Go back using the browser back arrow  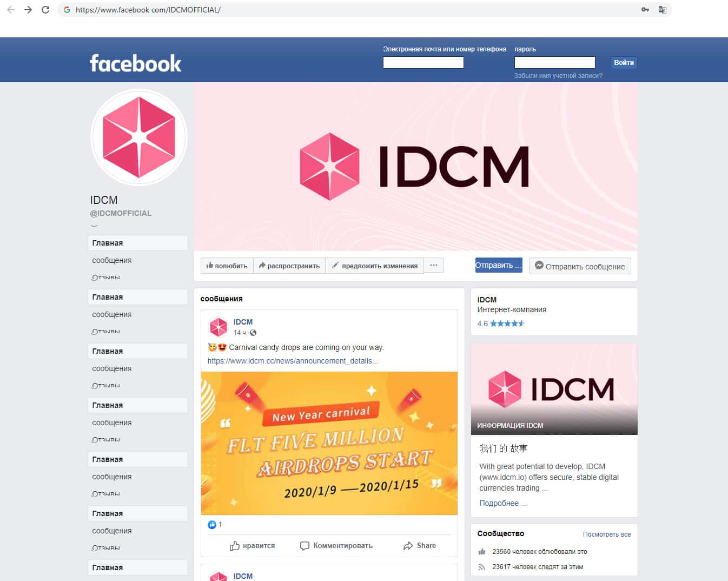(11, 10)
